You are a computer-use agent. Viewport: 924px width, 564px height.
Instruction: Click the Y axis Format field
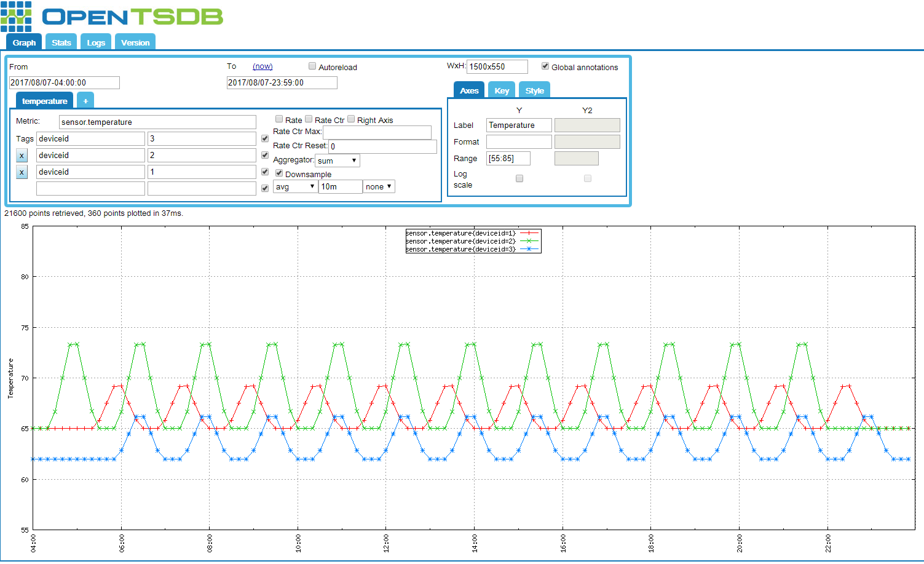[519, 141]
